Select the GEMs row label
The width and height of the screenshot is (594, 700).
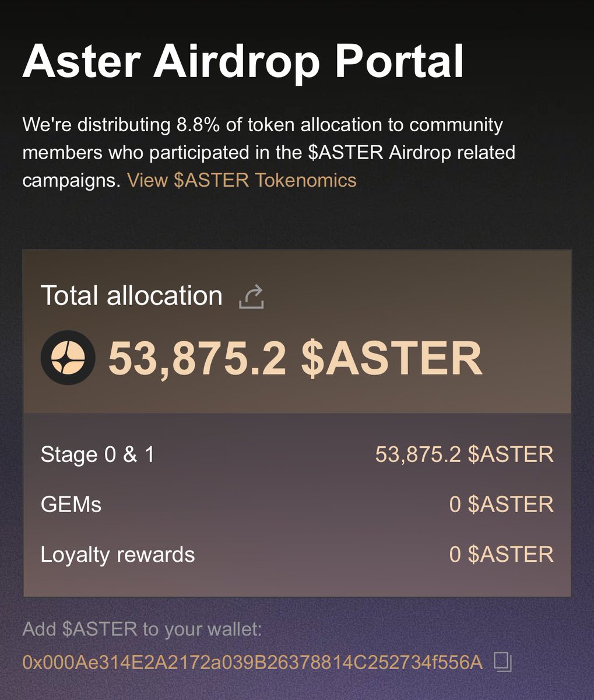[x=71, y=504]
